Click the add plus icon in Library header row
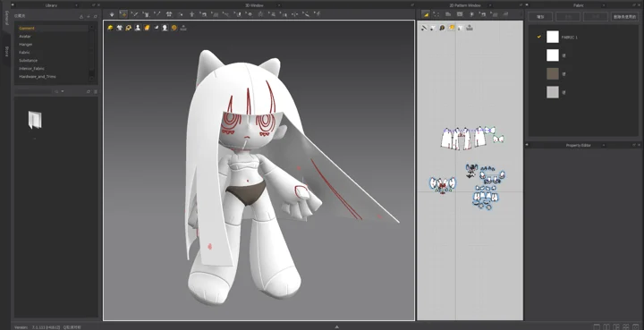Image resolution: width=644 pixels, height=330 pixels. [x=89, y=16]
